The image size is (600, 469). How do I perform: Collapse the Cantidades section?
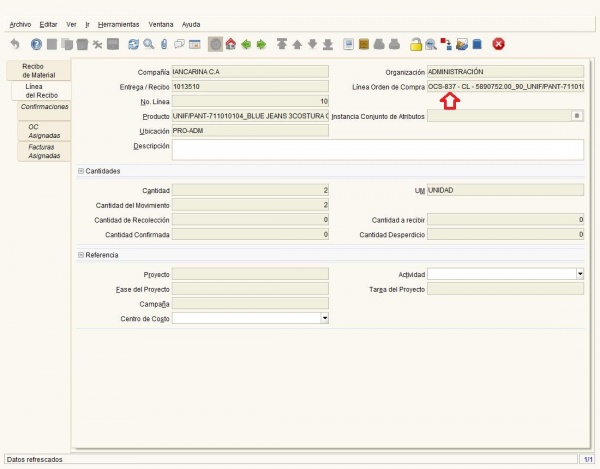[81, 171]
